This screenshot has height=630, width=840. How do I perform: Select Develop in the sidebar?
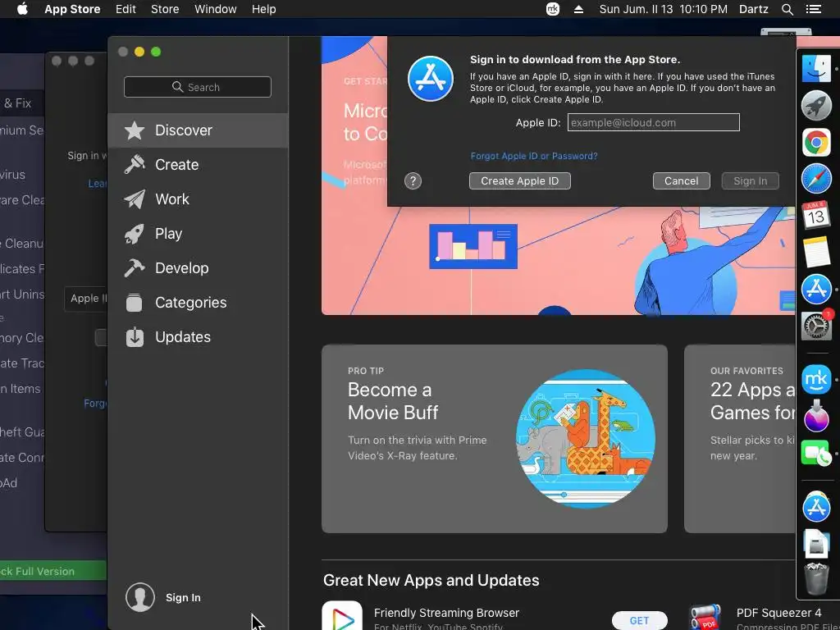click(x=199, y=268)
